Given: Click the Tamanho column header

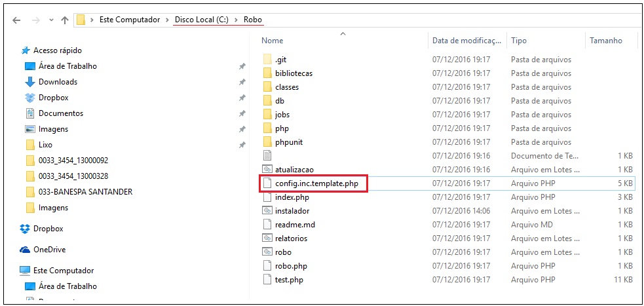Looking at the screenshot, I should click(x=605, y=41).
